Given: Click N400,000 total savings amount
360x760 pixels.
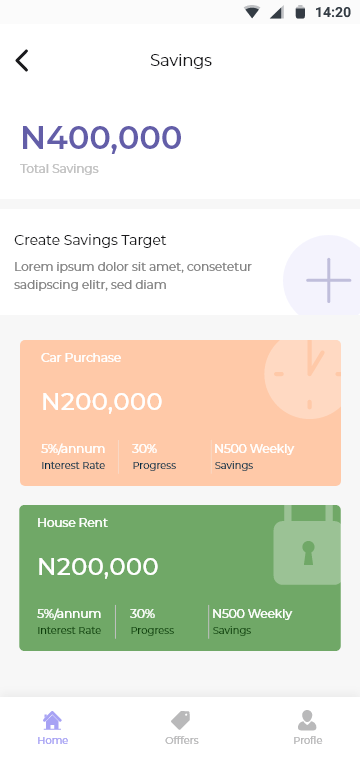Looking at the screenshot, I should pos(101,137).
